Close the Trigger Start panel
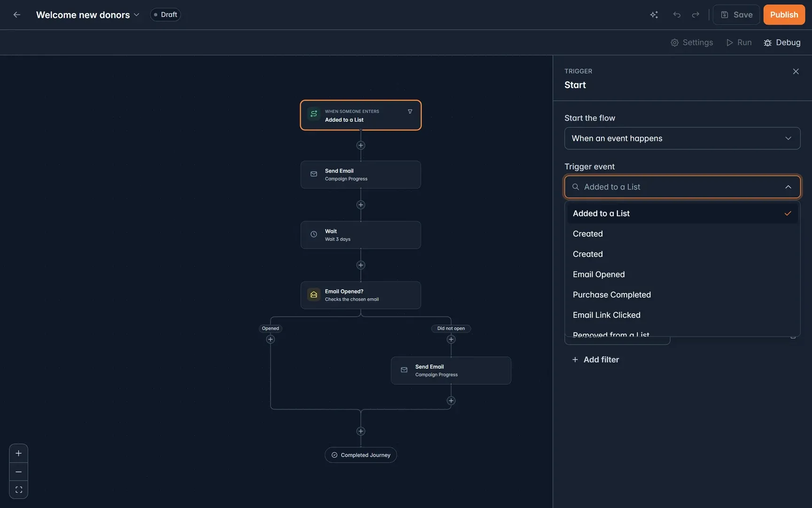812x508 pixels. pos(796,71)
